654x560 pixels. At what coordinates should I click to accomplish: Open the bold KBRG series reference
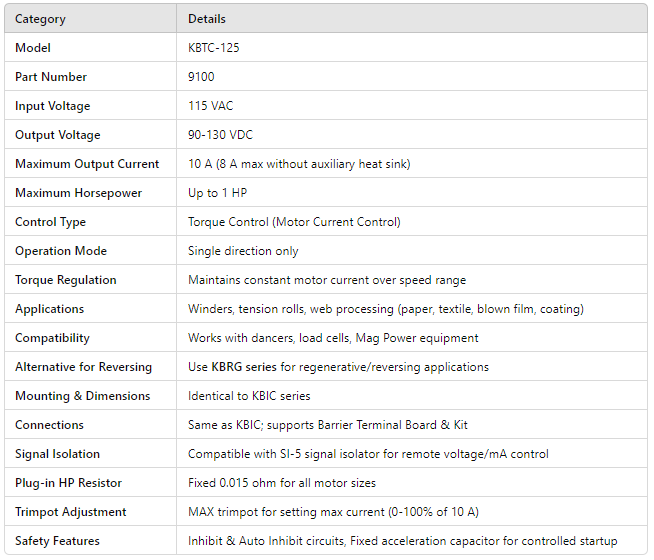point(244,367)
